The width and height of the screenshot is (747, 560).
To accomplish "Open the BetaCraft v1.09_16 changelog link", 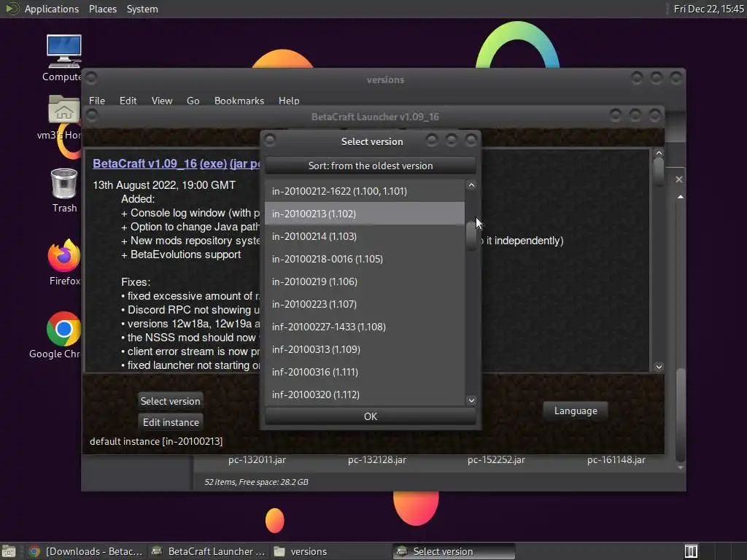I will pos(144,163).
